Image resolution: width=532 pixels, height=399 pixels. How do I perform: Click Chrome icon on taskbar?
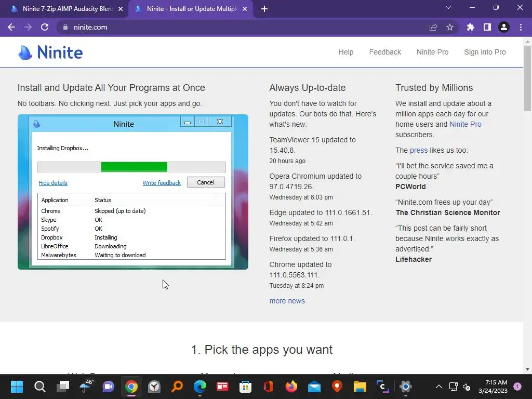click(x=131, y=386)
